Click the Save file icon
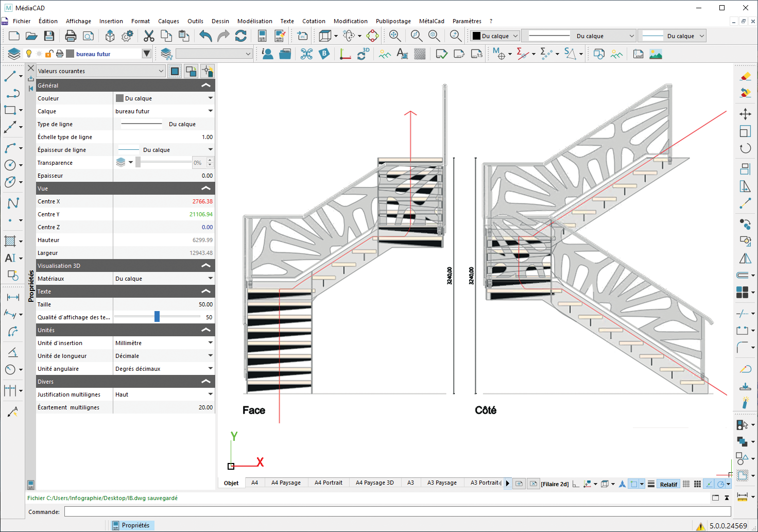758x532 pixels. click(49, 36)
